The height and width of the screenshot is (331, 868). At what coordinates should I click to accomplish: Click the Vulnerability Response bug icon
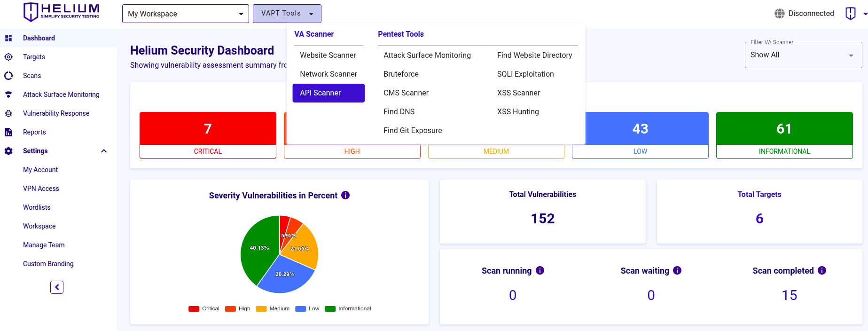(x=8, y=113)
